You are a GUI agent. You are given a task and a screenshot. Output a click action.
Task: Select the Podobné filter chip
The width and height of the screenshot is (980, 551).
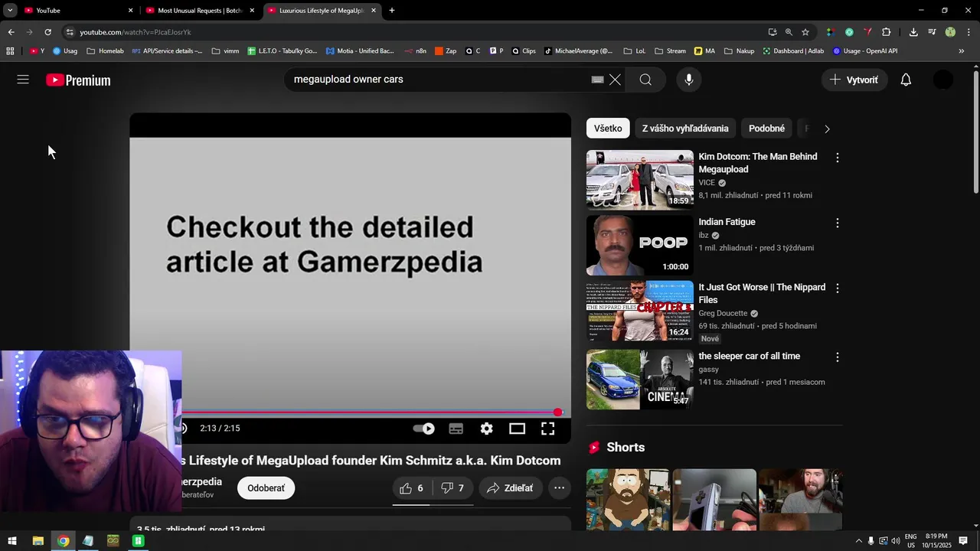pos(766,129)
